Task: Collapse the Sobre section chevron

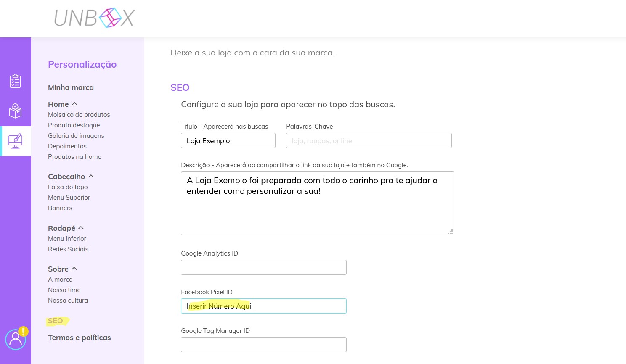Action: coord(74,269)
